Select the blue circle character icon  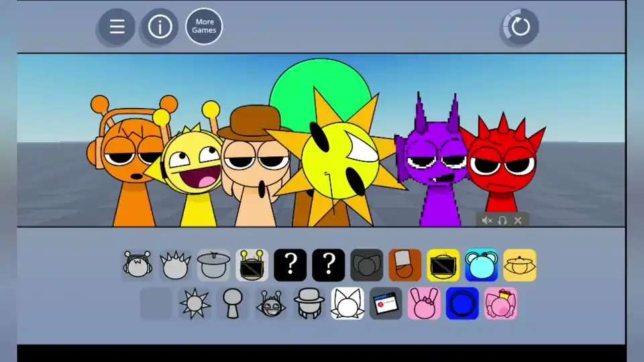point(462,304)
